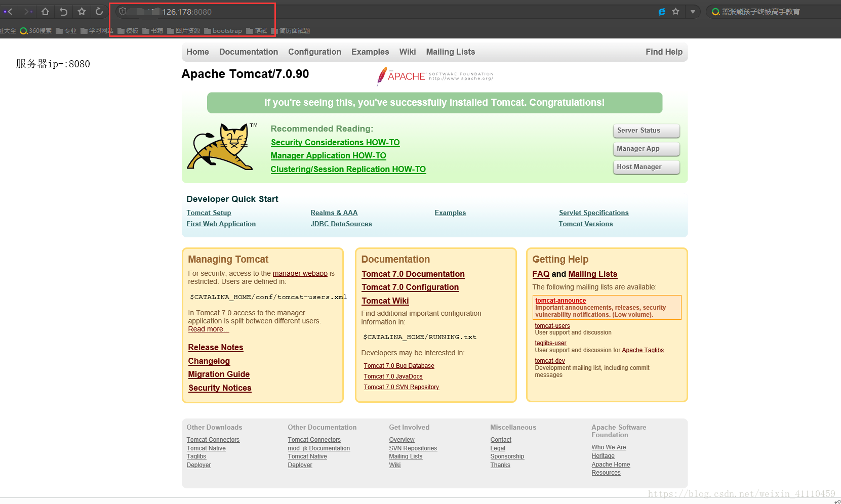Click the Apache Software Foundation logo

click(435, 76)
